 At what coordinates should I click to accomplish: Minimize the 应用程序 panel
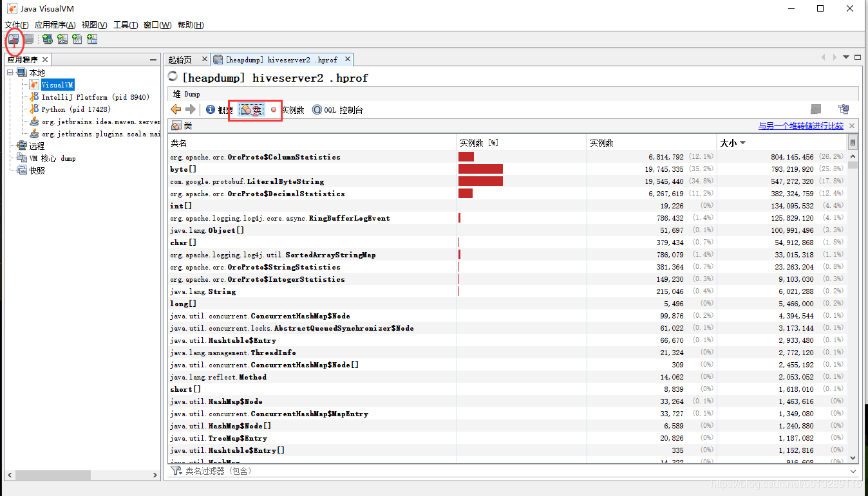153,60
